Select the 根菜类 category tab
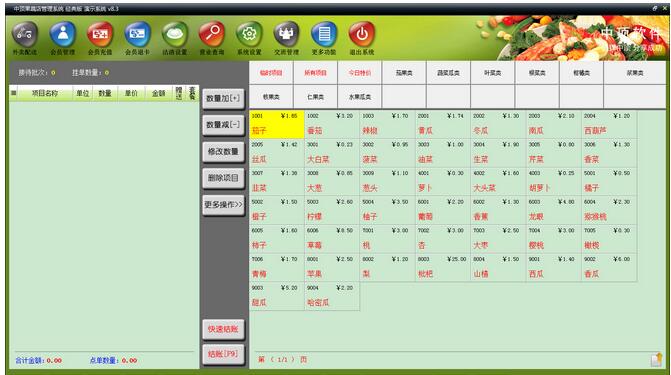The width and height of the screenshot is (671, 375). [x=537, y=73]
